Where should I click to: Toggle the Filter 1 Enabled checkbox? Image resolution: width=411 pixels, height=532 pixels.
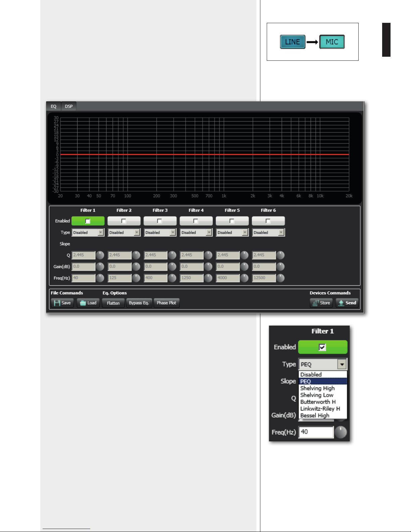click(88, 221)
